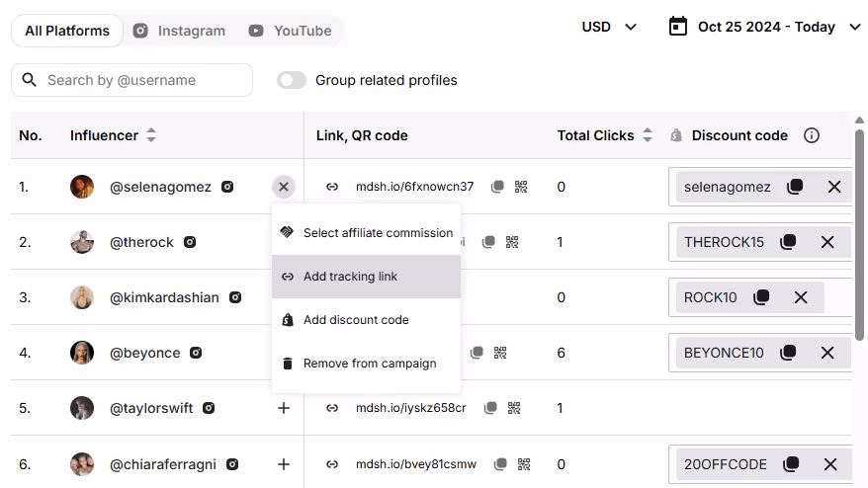Select affiliate commission menu item
The image size is (868, 488).
point(366,233)
